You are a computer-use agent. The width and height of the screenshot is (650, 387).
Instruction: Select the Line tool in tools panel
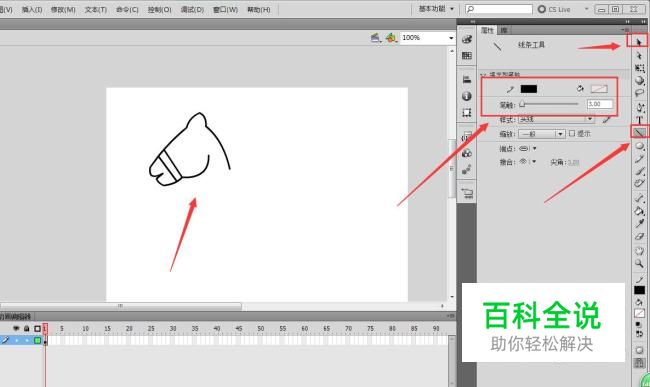click(x=639, y=132)
